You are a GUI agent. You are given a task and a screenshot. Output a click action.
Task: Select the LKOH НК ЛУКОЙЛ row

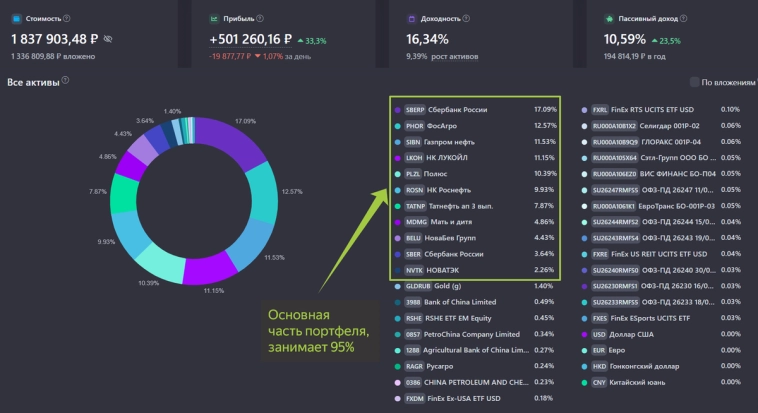coord(475,158)
